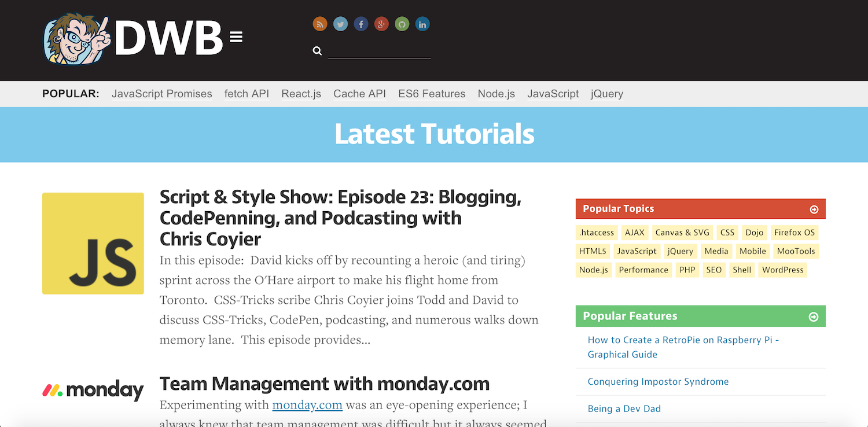This screenshot has height=427, width=868.
Task: Select the Node.js topic tag
Action: 594,270
